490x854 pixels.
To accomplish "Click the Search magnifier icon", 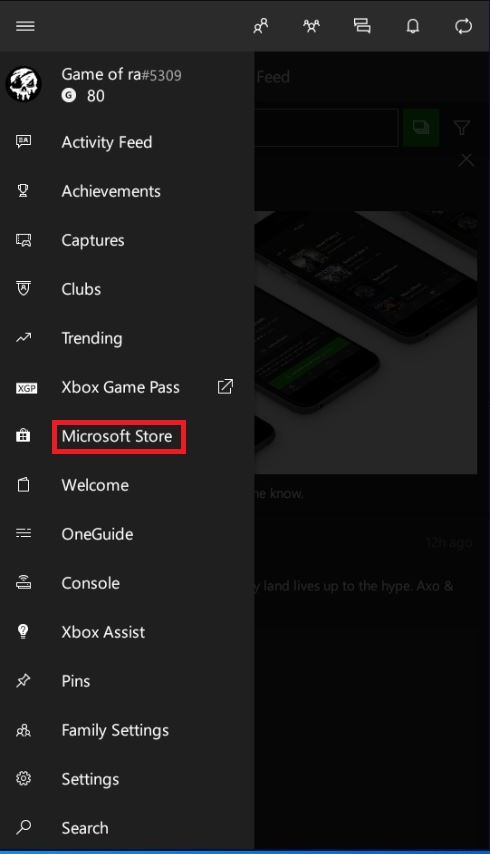I will [23, 827].
